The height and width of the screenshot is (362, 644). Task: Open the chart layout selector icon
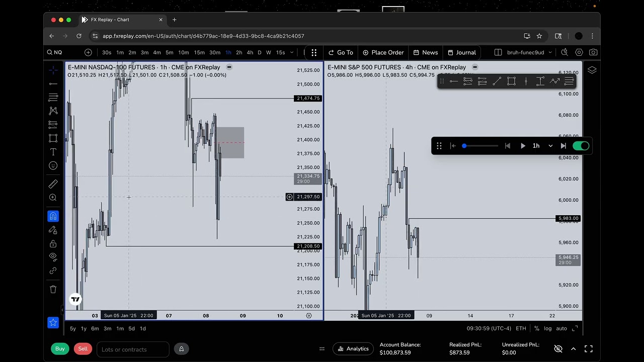point(498,52)
